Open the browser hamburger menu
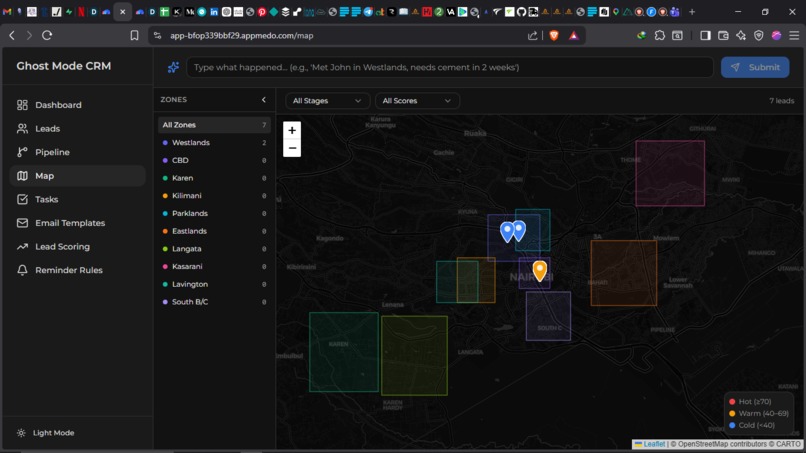This screenshot has width=806, height=453. (x=794, y=35)
